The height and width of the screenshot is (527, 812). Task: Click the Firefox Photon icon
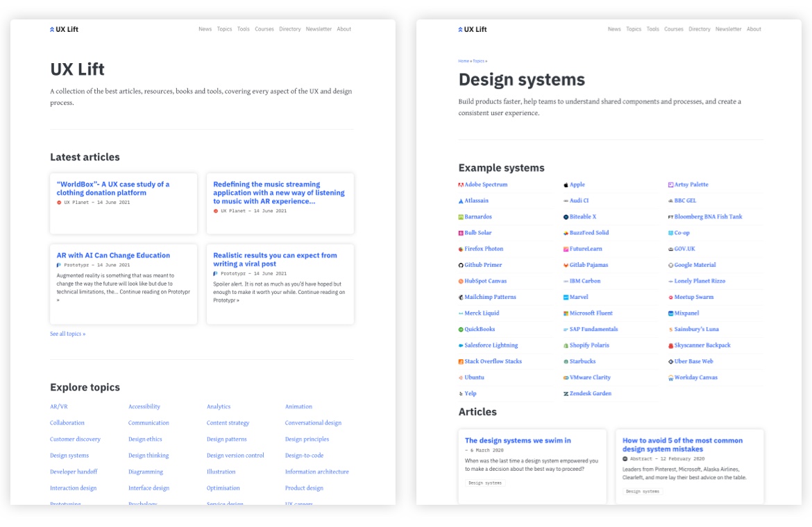(461, 249)
